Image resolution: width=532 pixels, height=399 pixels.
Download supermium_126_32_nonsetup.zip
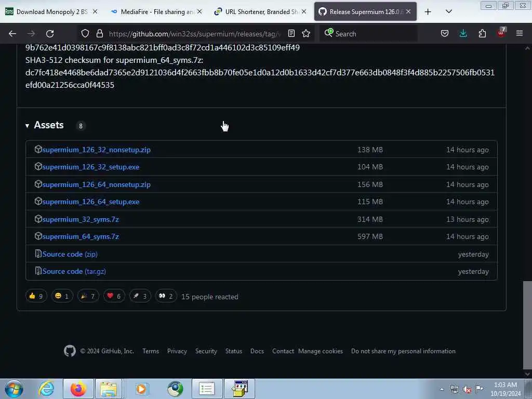pyautogui.click(x=96, y=150)
